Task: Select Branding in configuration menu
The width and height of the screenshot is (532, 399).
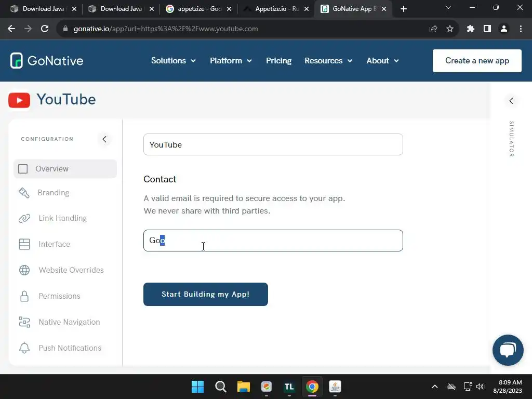Action: [54, 193]
